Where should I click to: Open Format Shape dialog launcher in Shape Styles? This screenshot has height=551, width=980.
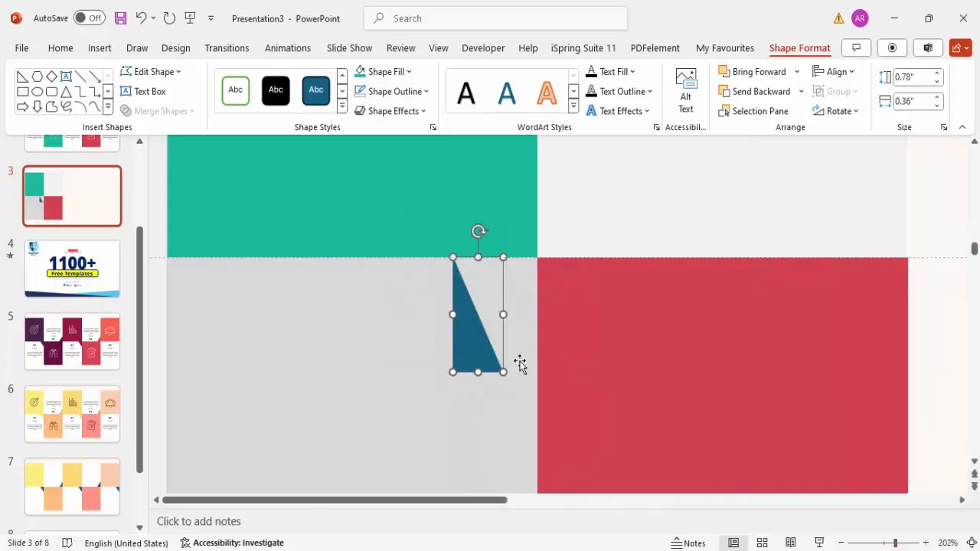[x=433, y=127]
